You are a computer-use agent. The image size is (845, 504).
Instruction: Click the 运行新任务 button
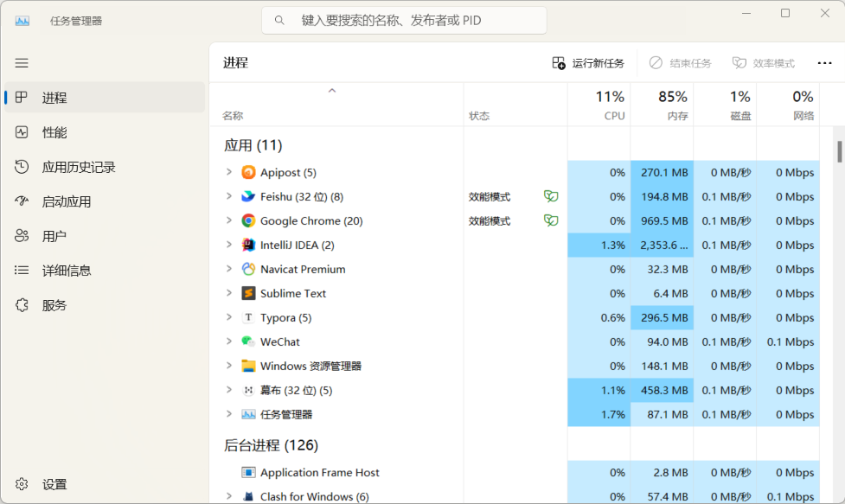[x=588, y=63]
